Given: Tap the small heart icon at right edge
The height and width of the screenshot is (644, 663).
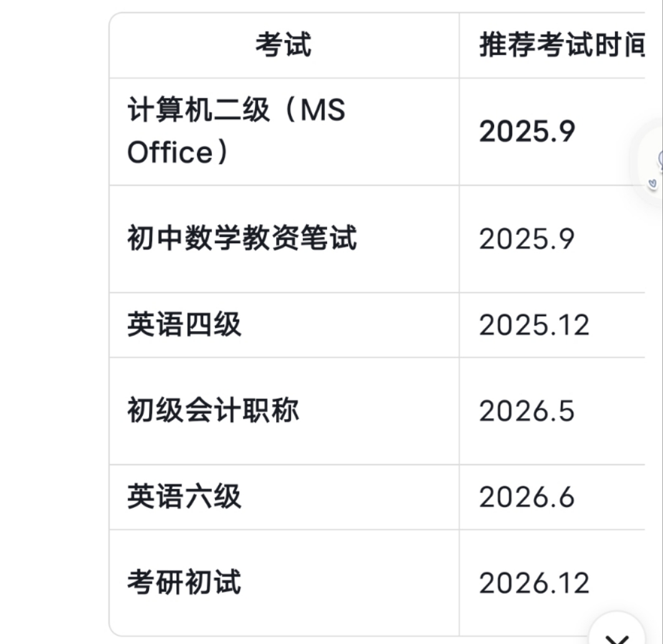Looking at the screenshot, I should tap(652, 184).
